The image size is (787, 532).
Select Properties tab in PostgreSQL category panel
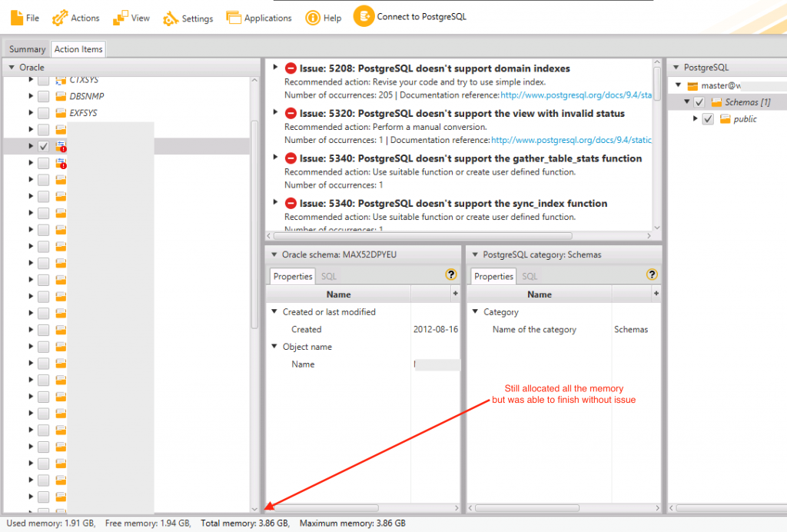coord(493,276)
